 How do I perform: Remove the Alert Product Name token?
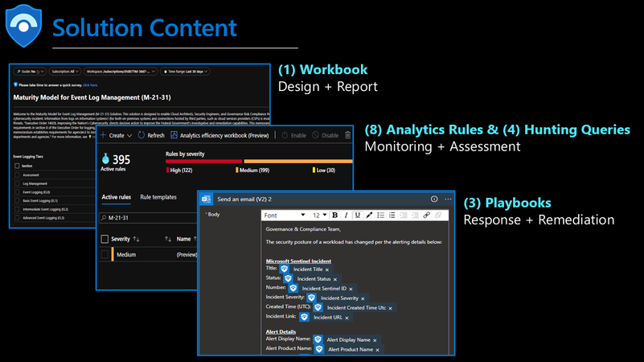377,350
